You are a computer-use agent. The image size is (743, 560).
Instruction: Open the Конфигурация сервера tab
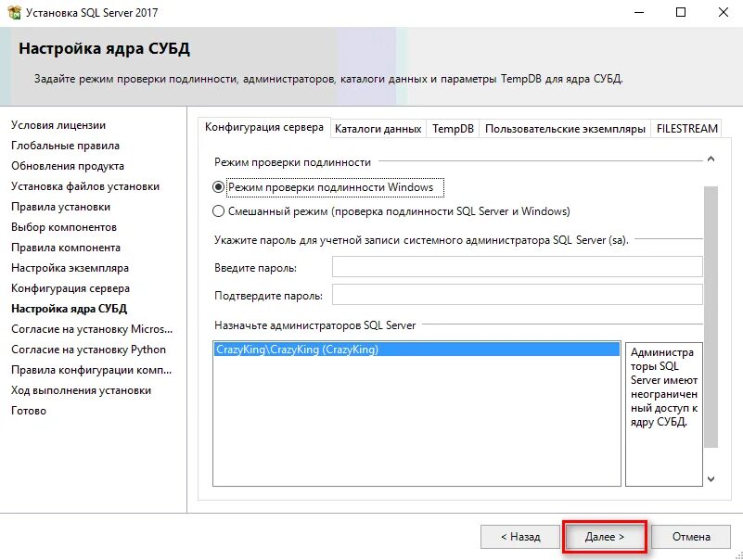point(264,127)
